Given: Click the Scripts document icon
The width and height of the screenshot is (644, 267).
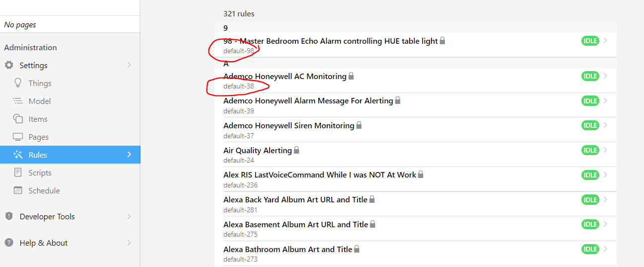Looking at the screenshot, I should pyautogui.click(x=18, y=173).
